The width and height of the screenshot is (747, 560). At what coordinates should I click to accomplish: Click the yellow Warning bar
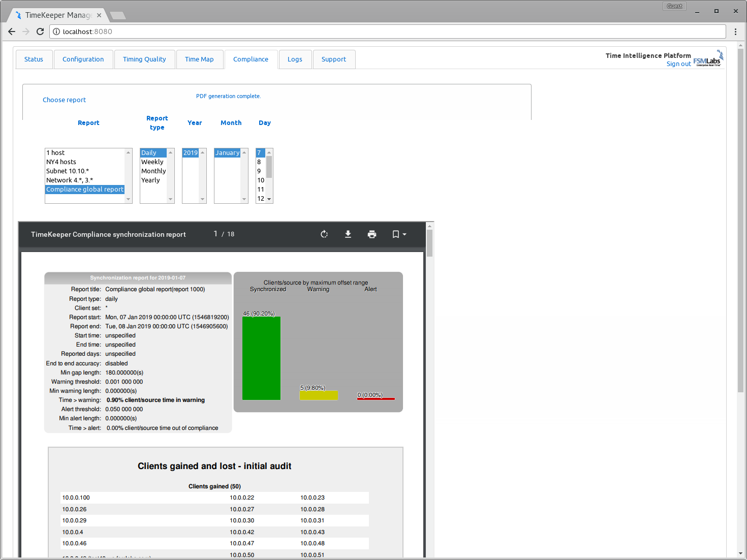(x=319, y=395)
